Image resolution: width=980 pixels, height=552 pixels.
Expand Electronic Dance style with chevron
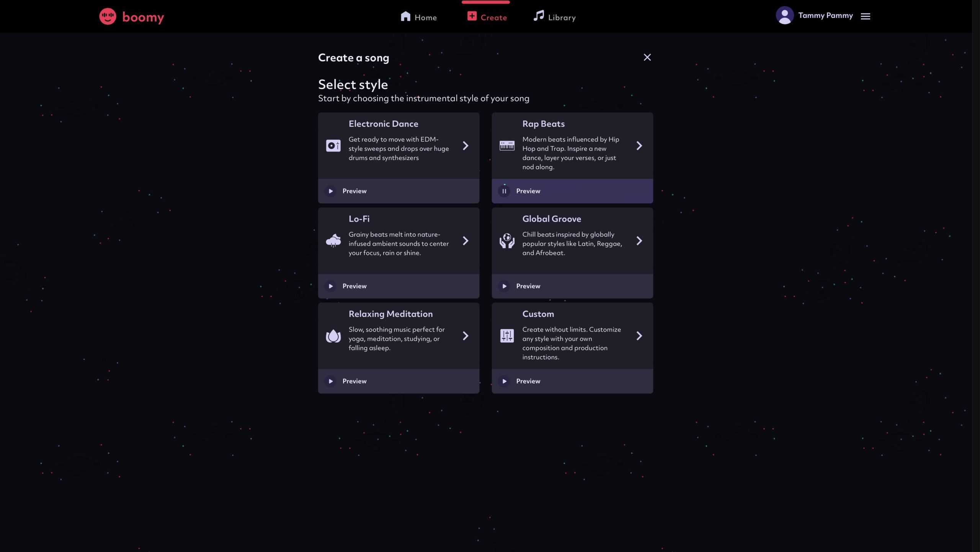465,145
